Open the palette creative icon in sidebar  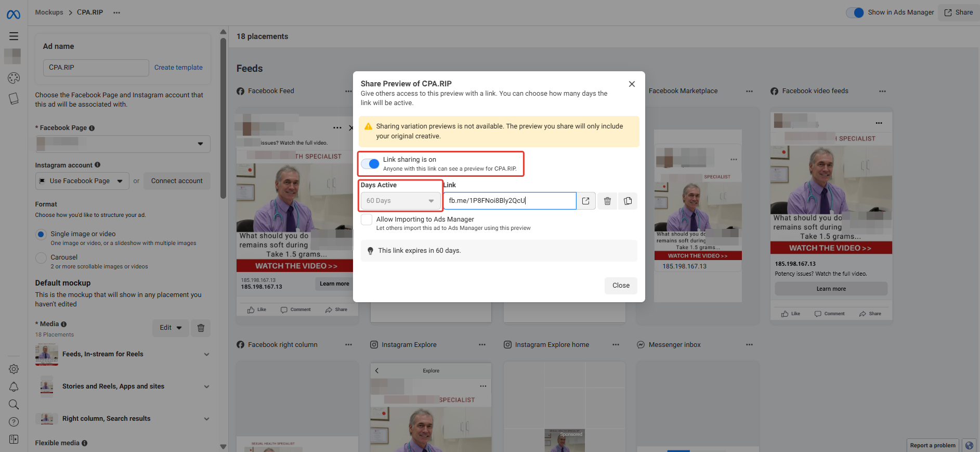(x=14, y=78)
